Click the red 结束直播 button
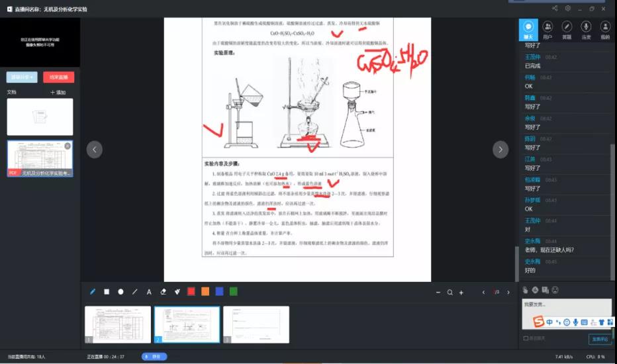The width and height of the screenshot is (617, 364). [59, 77]
